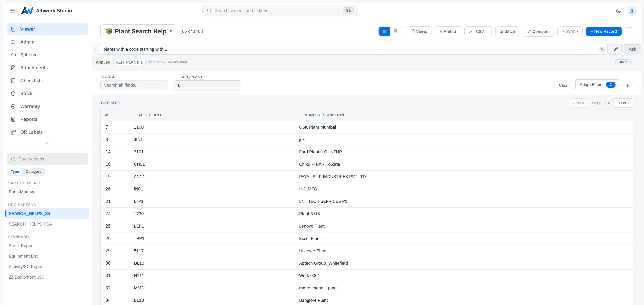Click the Ask button
The height and width of the screenshot is (305, 644).
[632, 49]
